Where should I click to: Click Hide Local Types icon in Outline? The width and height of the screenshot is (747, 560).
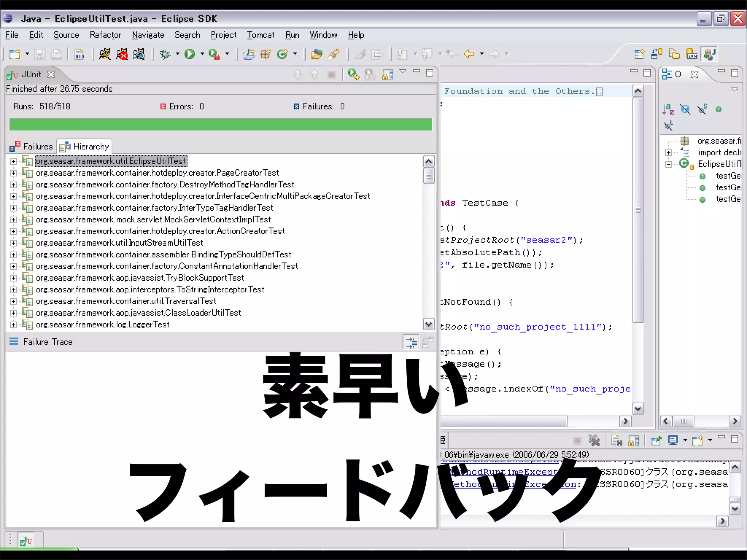click(668, 126)
